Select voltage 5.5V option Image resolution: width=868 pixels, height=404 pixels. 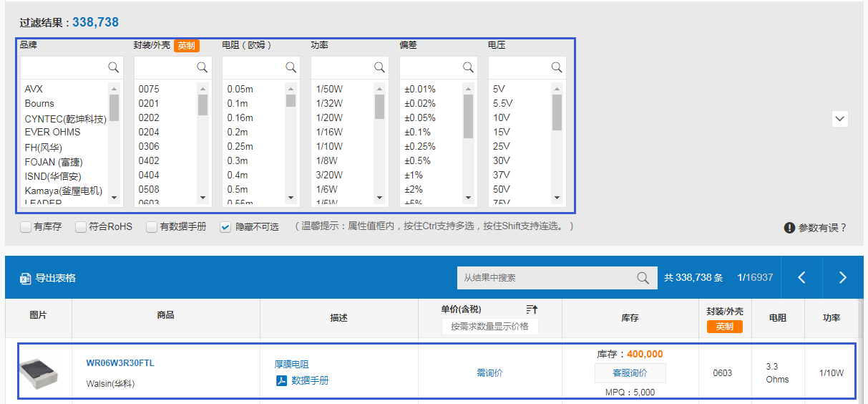point(503,103)
